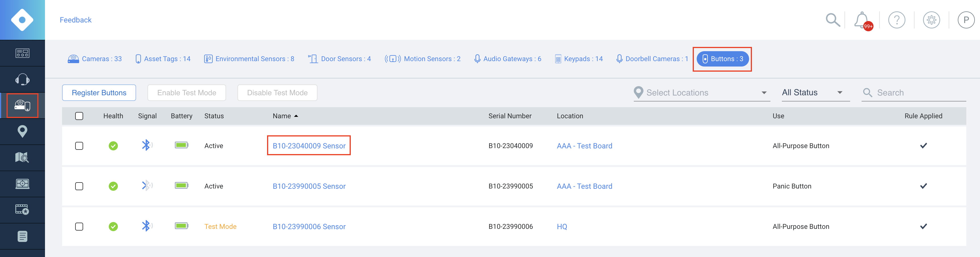The width and height of the screenshot is (980, 257).
Task: Check the box for B10-23990005 Sensor
Action: [79, 186]
